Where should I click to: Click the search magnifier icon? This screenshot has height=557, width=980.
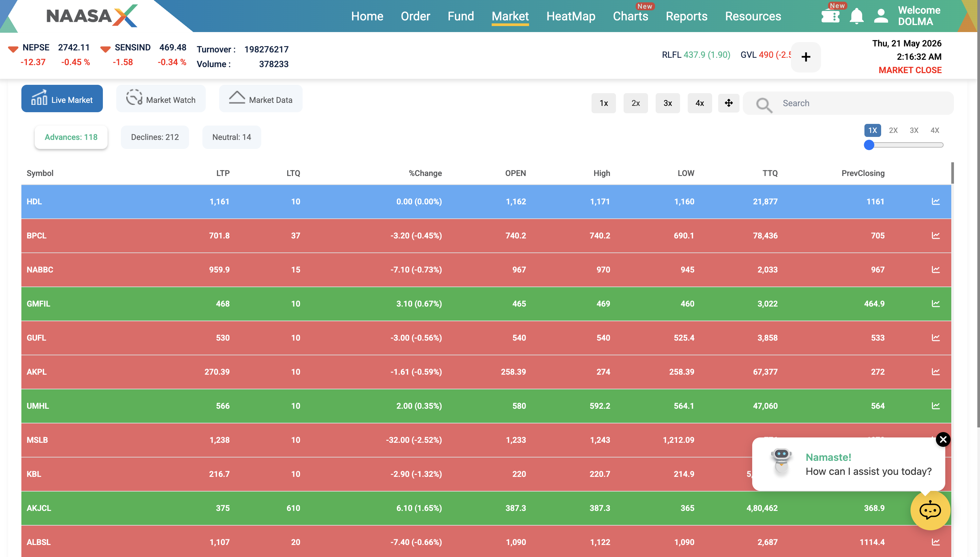point(764,105)
